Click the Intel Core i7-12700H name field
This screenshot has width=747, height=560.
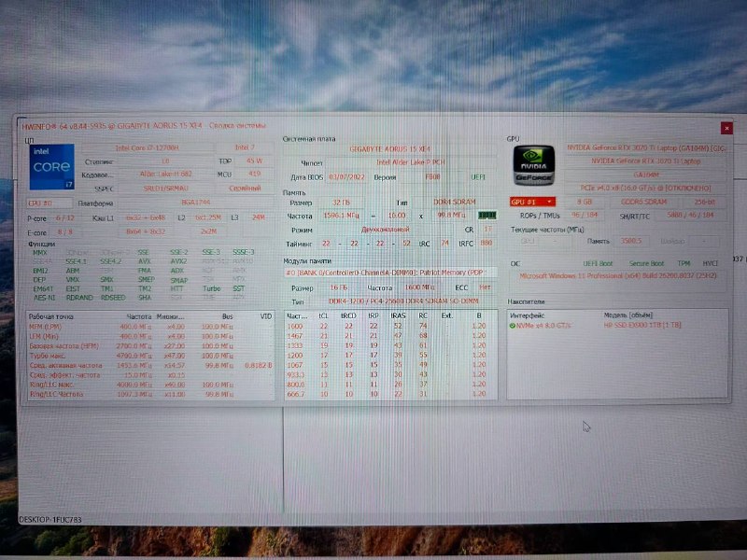[x=149, y=147]
